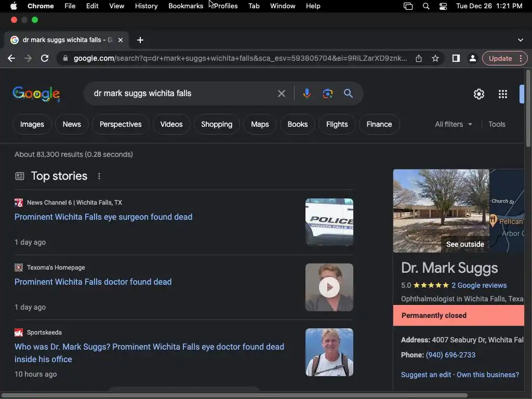Image resolution: width=532 pixels, height=399 pixels.
Task: Open Prominent Wichita Falls doctor found dead
Action: [93, 282]
